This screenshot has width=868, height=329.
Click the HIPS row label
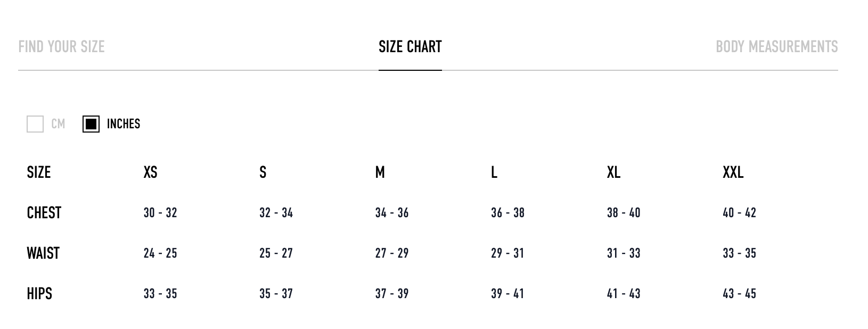pyautogui.click(x=39, y=293)
